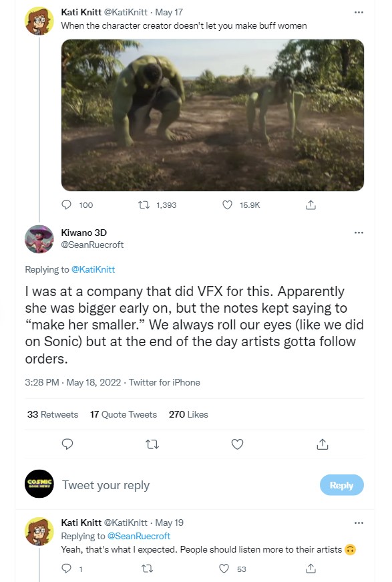
Task: Click the blue Reply button
Action: (341, 484)
